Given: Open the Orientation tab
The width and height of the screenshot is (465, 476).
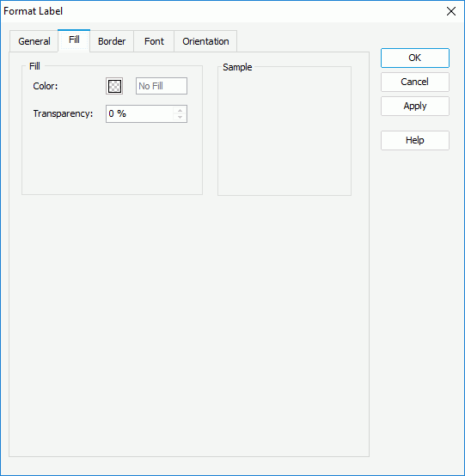Looking at the screenshot, I should [x=205, y=41].
